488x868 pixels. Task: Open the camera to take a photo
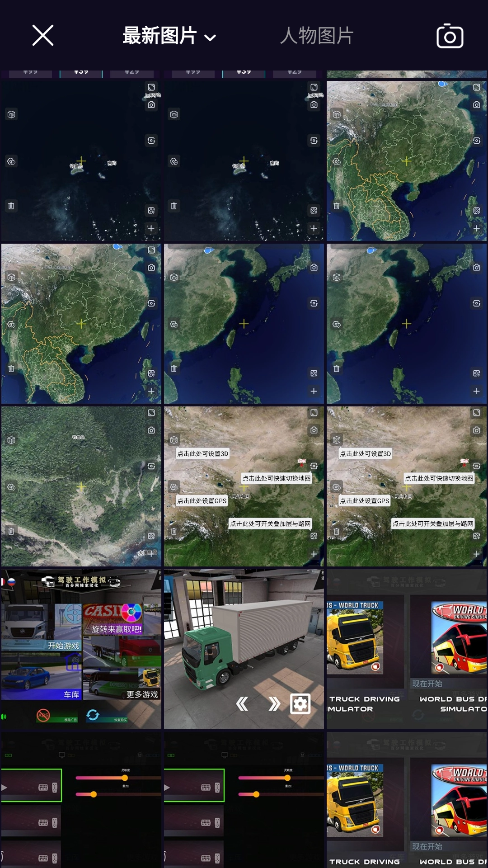[x=450, y=36]
